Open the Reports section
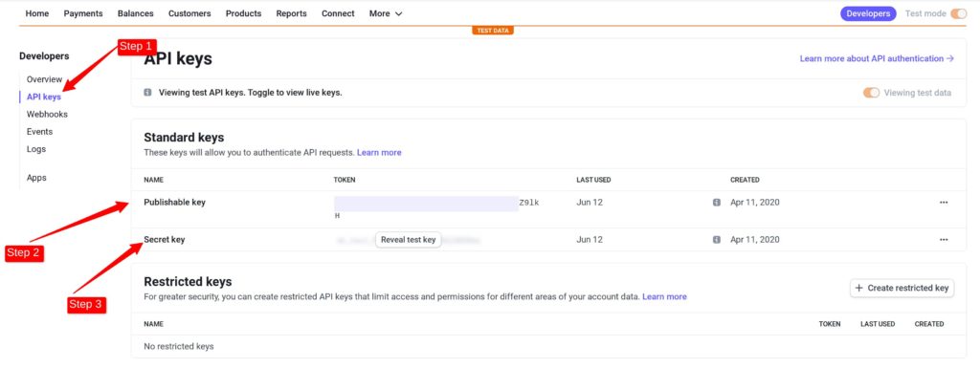The width and height of the screenshot is (980, 368). pyautogui.click(x=291, y=13)
